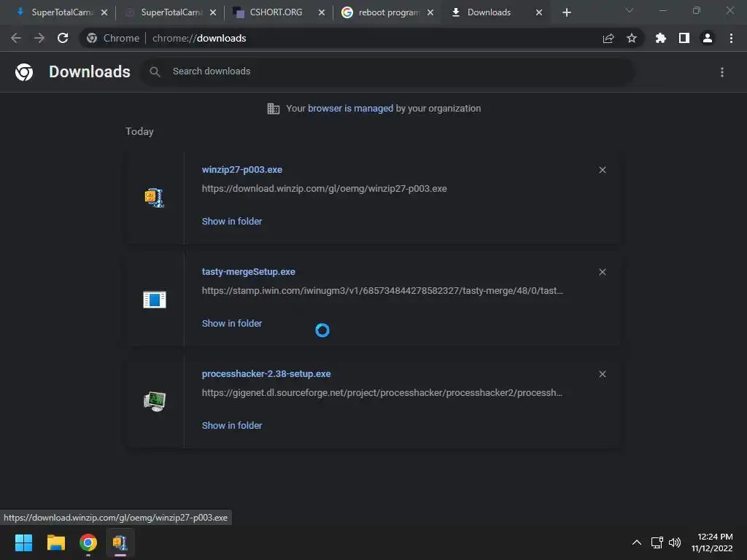
Task: Click the stamp.iwin.com source URL
Action: [382, 290]
